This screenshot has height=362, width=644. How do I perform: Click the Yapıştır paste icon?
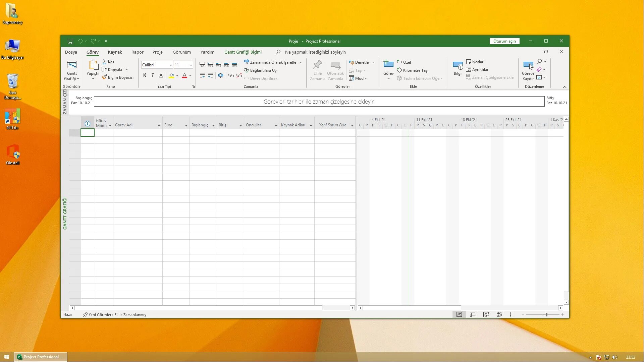(x=93, y=65)
